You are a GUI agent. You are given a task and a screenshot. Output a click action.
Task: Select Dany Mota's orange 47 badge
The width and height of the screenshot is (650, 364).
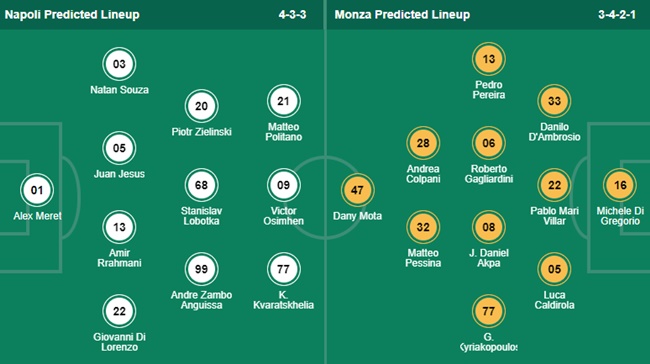click(x=357, y=190)
